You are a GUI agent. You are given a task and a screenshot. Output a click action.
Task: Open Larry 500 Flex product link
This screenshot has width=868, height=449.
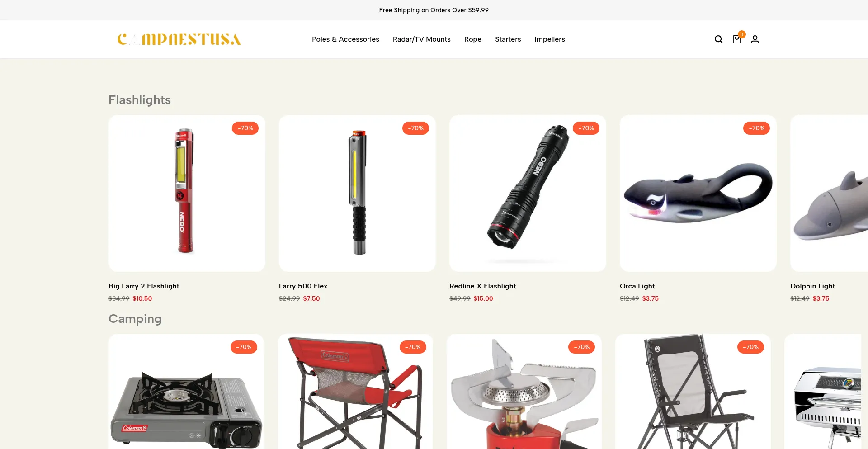pos(303,286)
